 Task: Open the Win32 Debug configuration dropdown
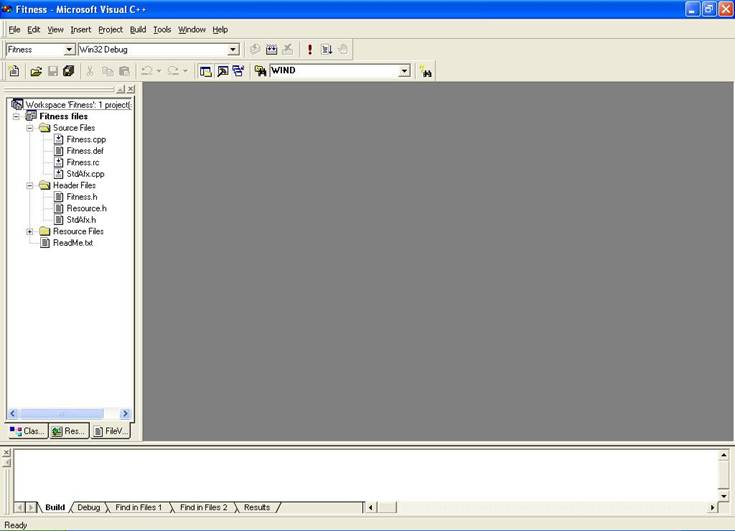(x=233, y=49)
